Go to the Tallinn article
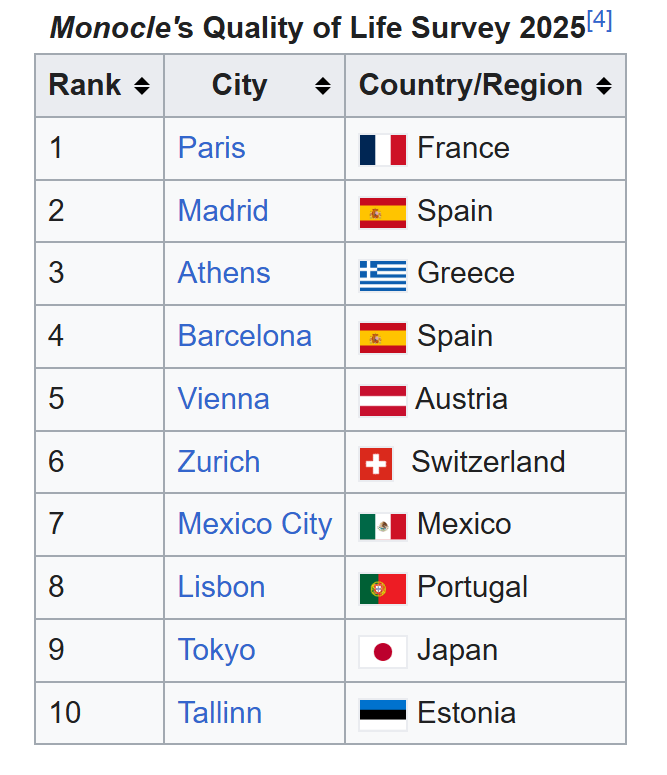The width and height of the screenshot is (667, 775). [220, 713]
